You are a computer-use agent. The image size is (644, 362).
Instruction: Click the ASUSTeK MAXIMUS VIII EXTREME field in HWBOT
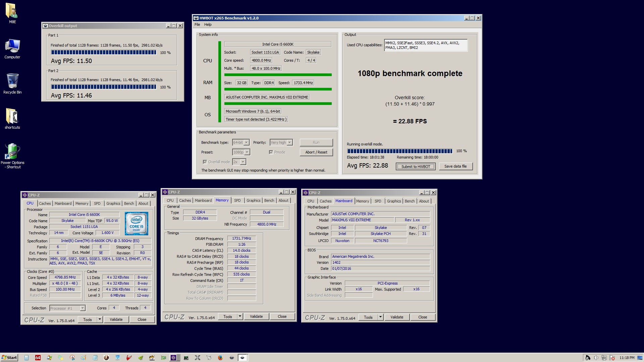267,97
